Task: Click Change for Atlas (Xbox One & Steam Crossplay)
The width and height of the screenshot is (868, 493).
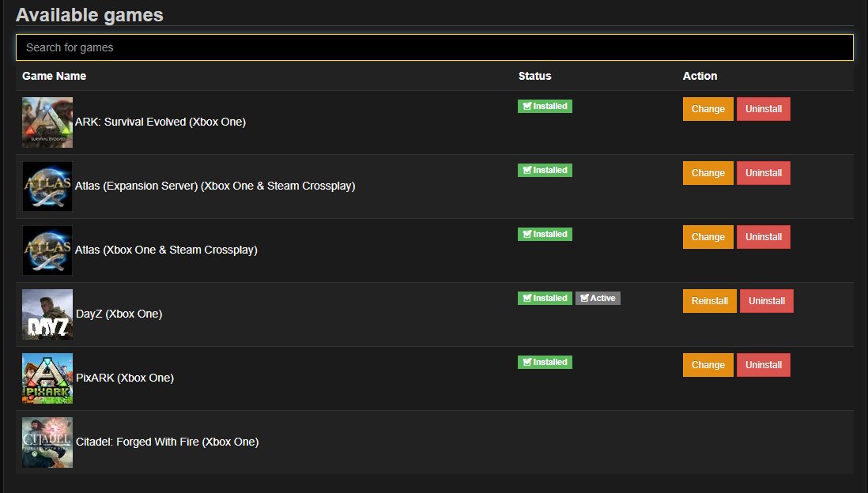Action: click(x=708, y=237)
